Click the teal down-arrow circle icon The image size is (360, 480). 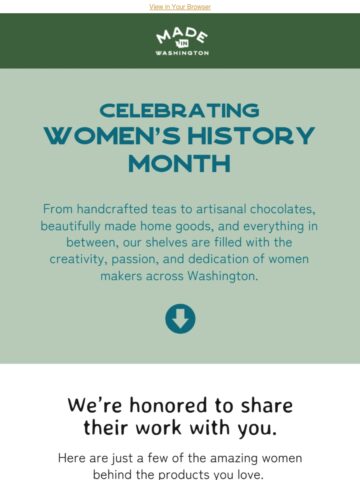point(180,319)
